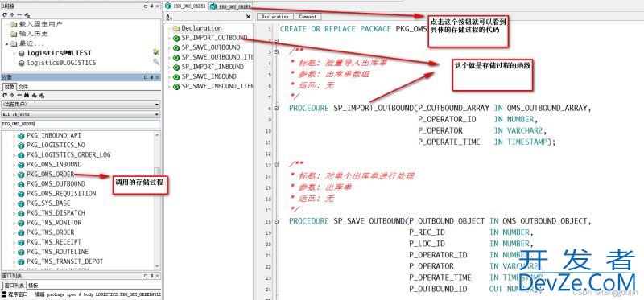
Task: Click the refresh icon in connections panel
Action: [x=5, y=14]
